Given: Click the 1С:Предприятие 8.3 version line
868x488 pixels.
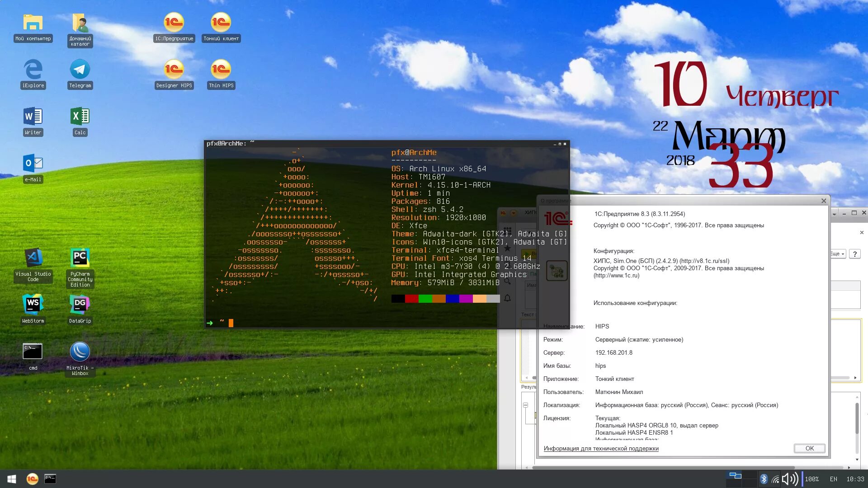Looking at the screenshot, I should 639,214.
